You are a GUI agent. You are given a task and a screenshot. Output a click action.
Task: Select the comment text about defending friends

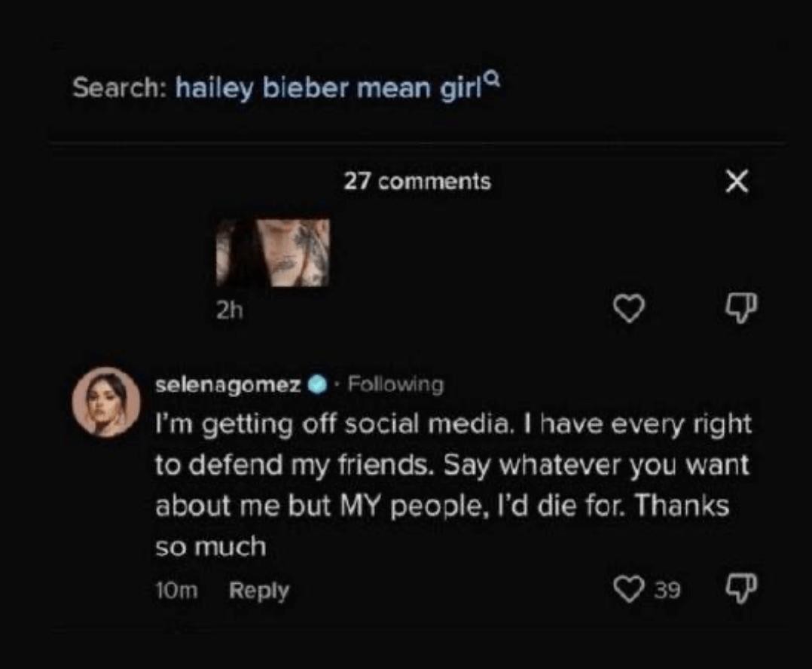pyautogui.click(x=452, y=465)
